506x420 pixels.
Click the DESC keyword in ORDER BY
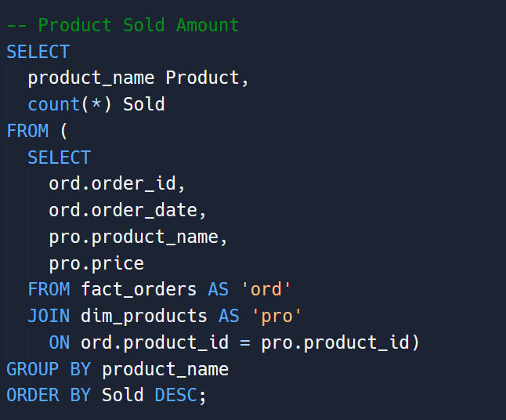point(175,395)
